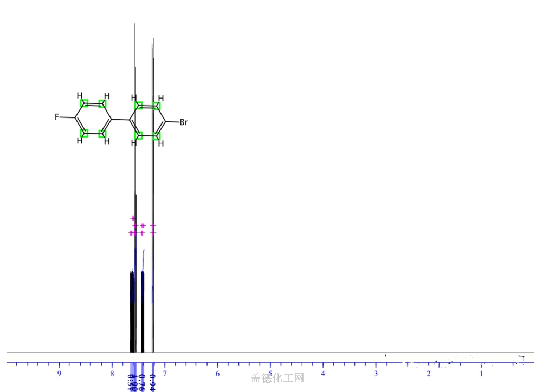This screenshot has height=392, width=555.
Task: Click the central bond joining the two rings
Action: [121, 119]
